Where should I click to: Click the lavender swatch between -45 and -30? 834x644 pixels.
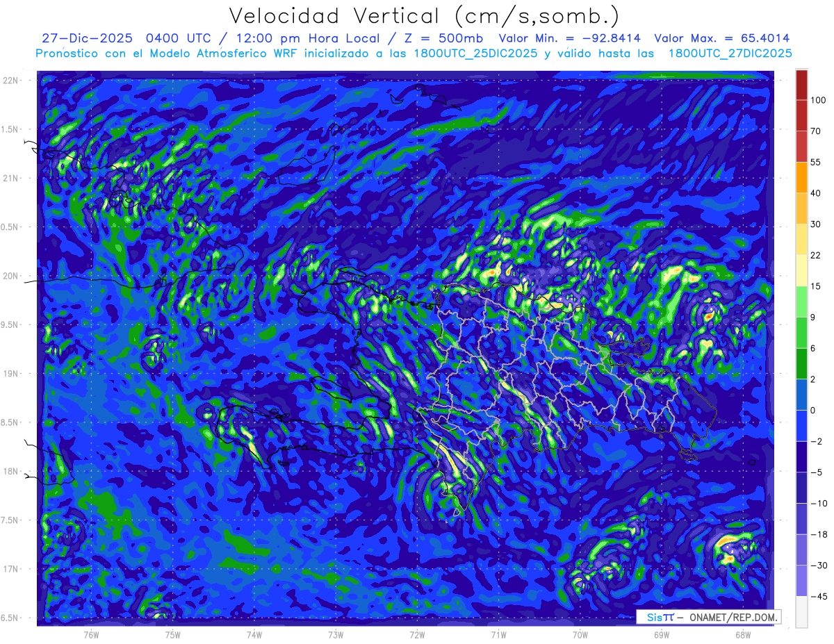801,580
